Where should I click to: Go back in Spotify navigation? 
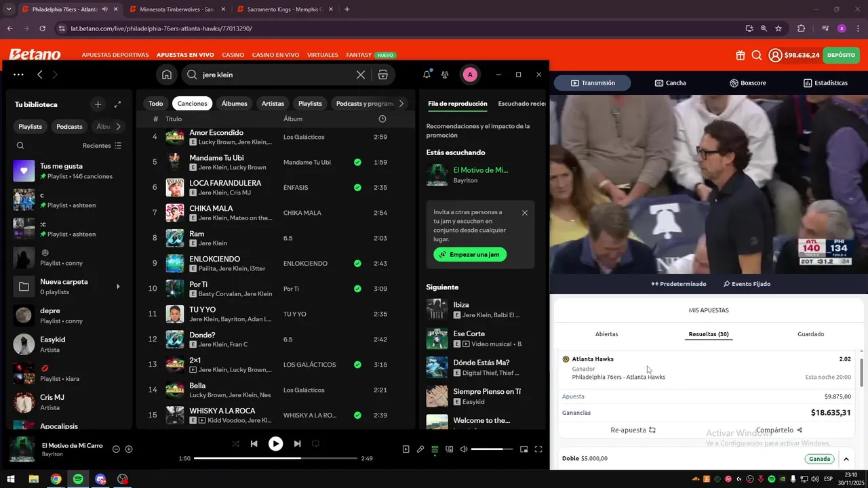(40, 75)
